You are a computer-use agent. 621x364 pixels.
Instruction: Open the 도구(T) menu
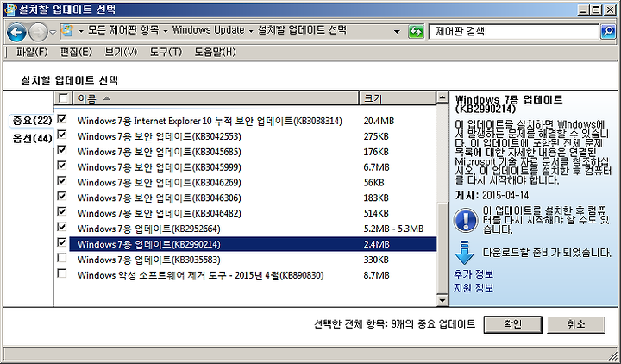pyautogui.click(x=166, y=52)
